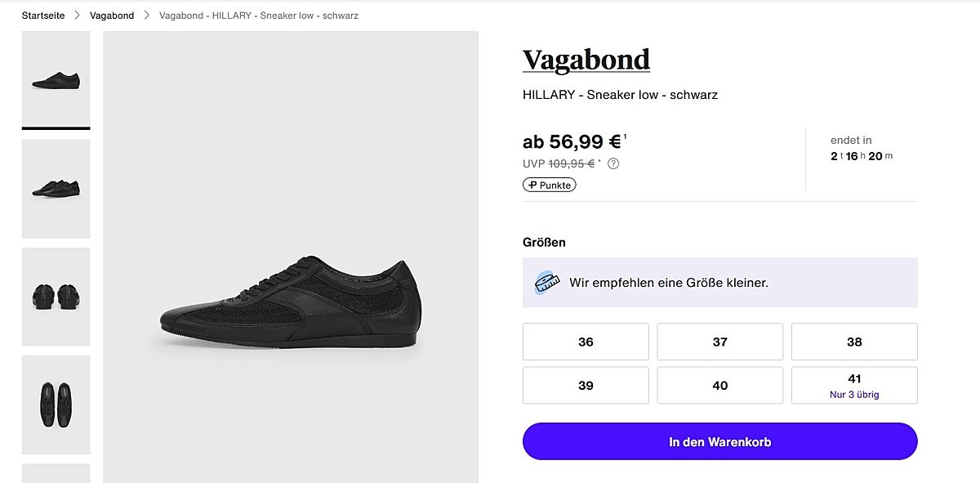The image size is (980, 483).
Task: Click the chevron after Startseite breadcrumb
Action: 78,16
